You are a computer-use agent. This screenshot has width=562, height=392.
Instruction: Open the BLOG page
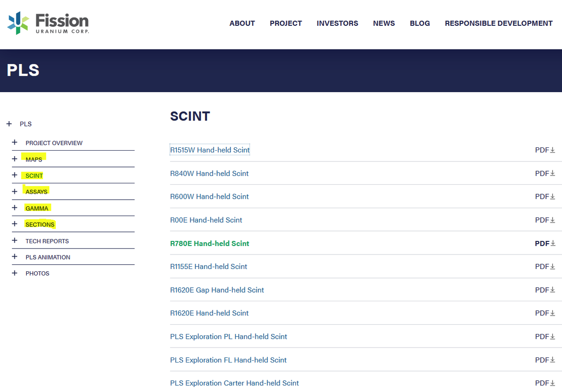point(420,23)
